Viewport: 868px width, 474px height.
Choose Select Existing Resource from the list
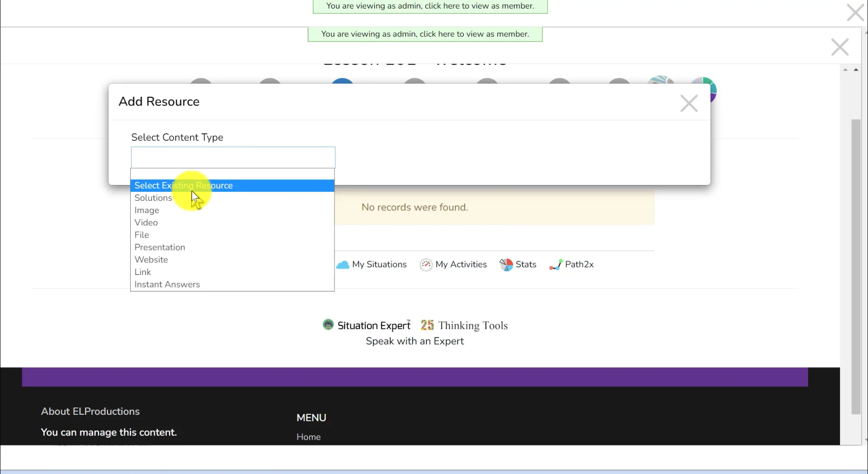pos(184,185)
